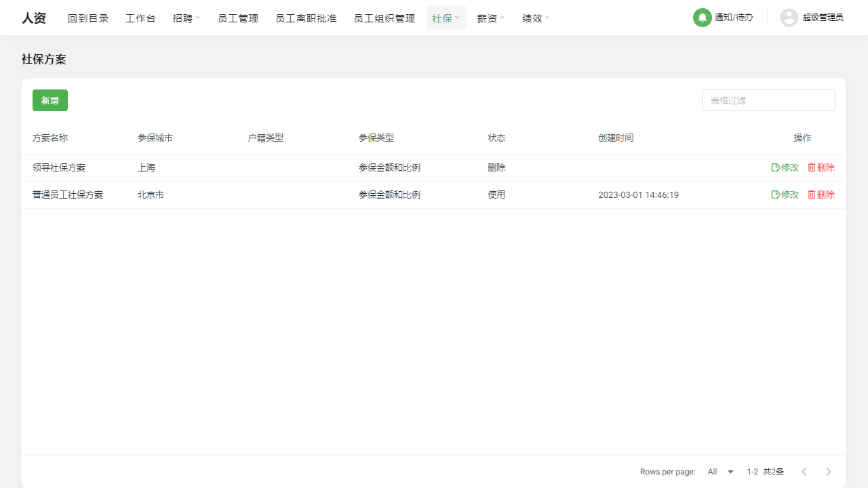Image resolution: width=868 pixels, height=488 pixels.
Task: Navigate to 员工组织管理
Action: click(x=384, y=18)
